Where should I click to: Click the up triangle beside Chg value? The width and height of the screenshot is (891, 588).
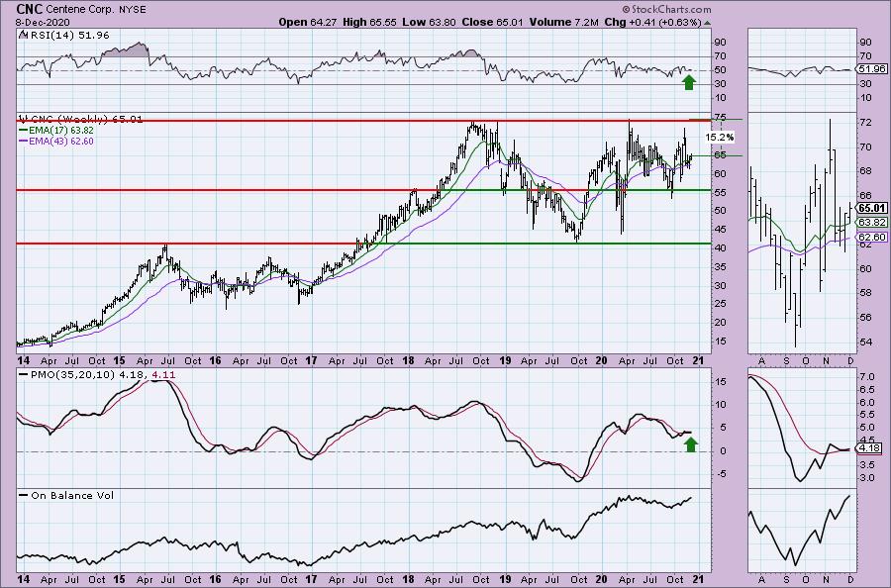707,24
